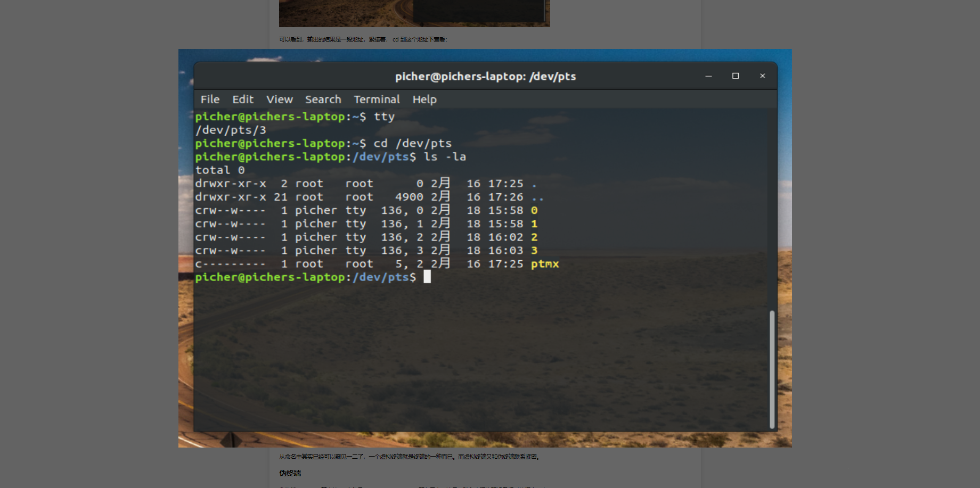The width and height of the screenshot is (980, 488).
Task: Click the 'tty' command text
Action: (384, 117)
